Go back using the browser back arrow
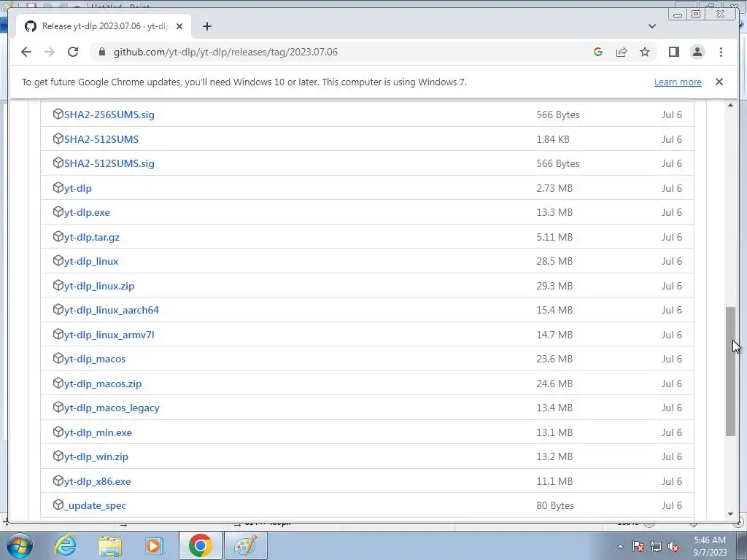 tap(26, 52)
